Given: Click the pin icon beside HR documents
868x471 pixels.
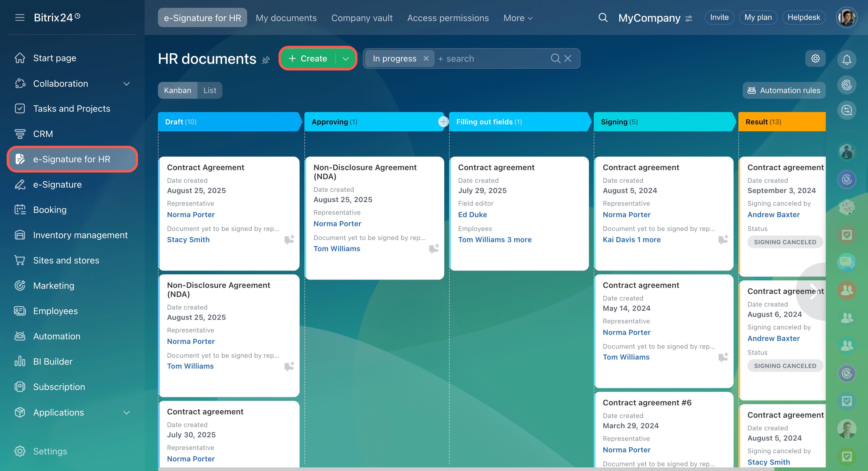Looking at the screenshot, I should tap(266, 60).
